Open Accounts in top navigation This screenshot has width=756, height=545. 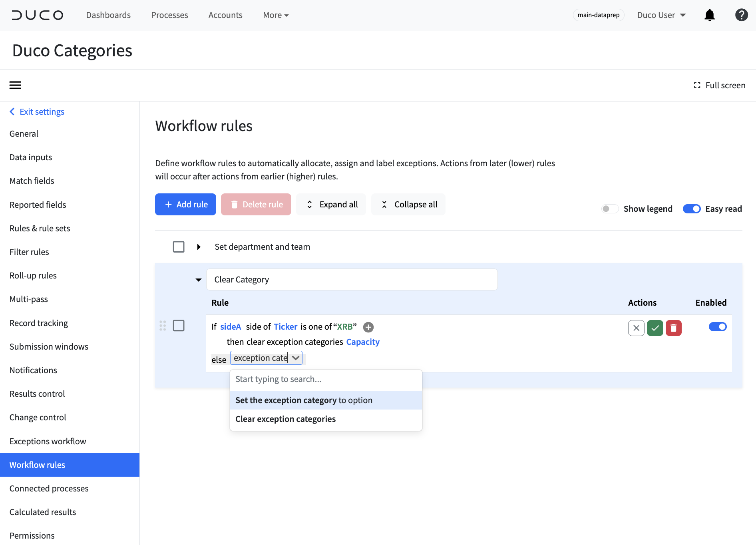[x=225, y=15]
